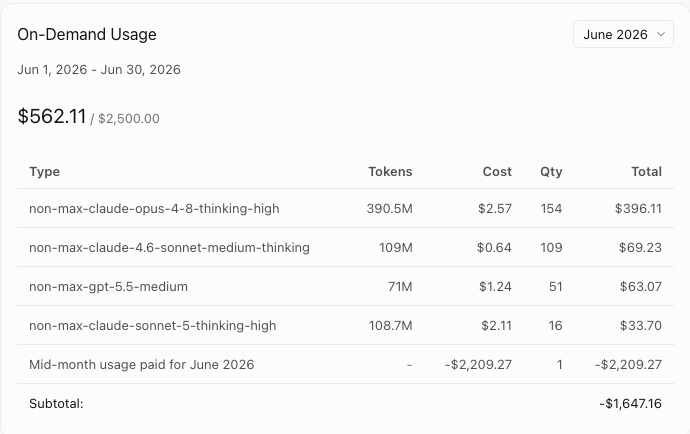Click the On-Demand Usage heading

pos(87,34)
